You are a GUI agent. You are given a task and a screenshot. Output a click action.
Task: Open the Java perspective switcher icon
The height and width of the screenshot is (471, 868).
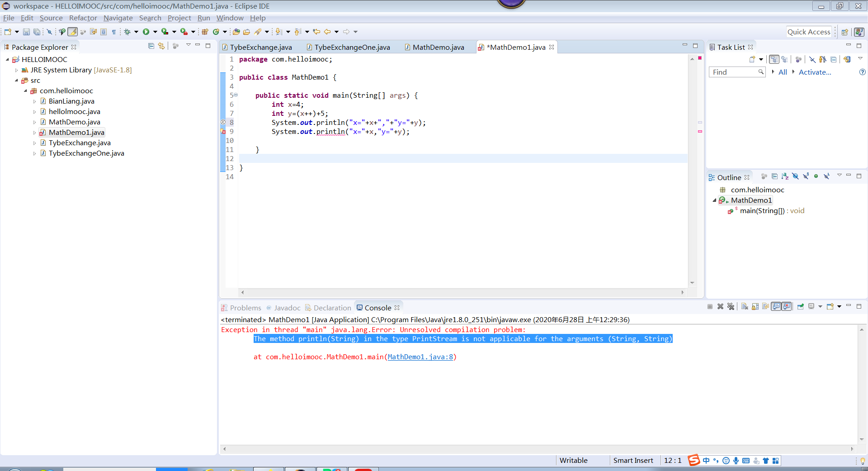[859, 32]
